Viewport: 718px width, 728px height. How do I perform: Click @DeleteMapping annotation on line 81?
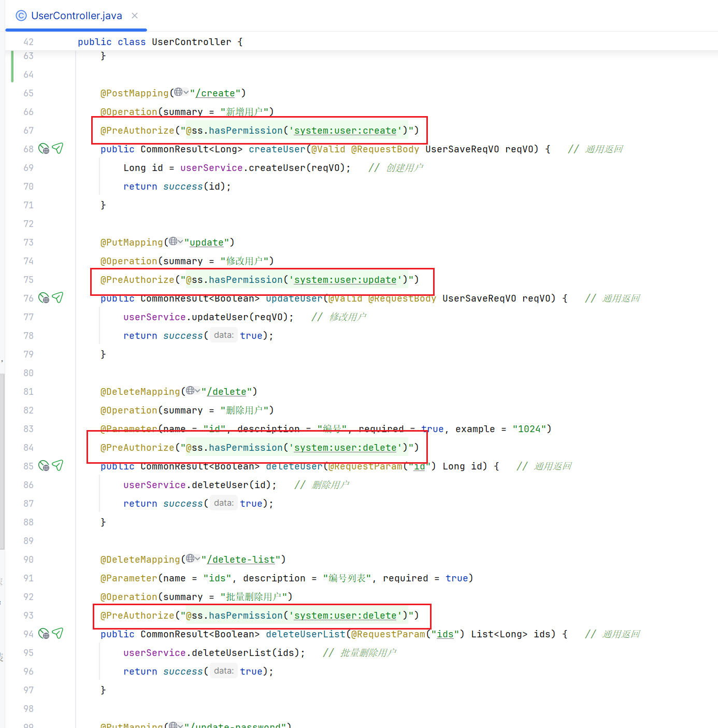click(x=140, y=392)
